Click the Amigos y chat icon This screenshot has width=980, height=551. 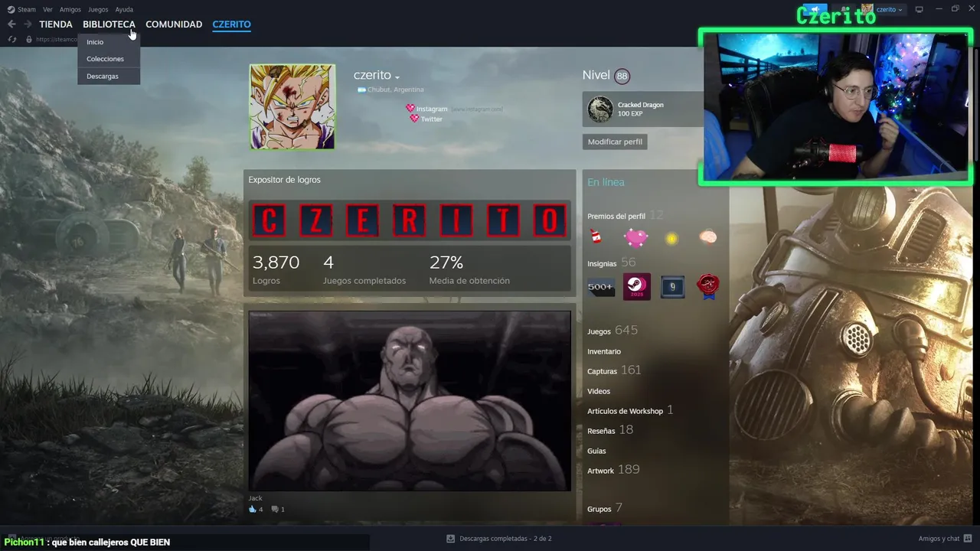[967, 539]
